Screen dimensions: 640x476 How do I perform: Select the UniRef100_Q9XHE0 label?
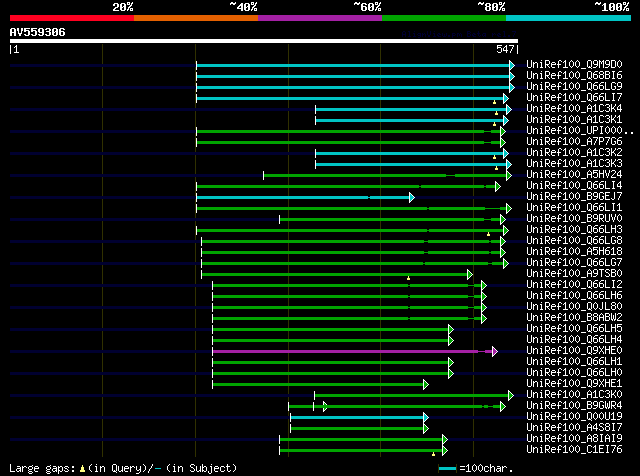point(574,351)
